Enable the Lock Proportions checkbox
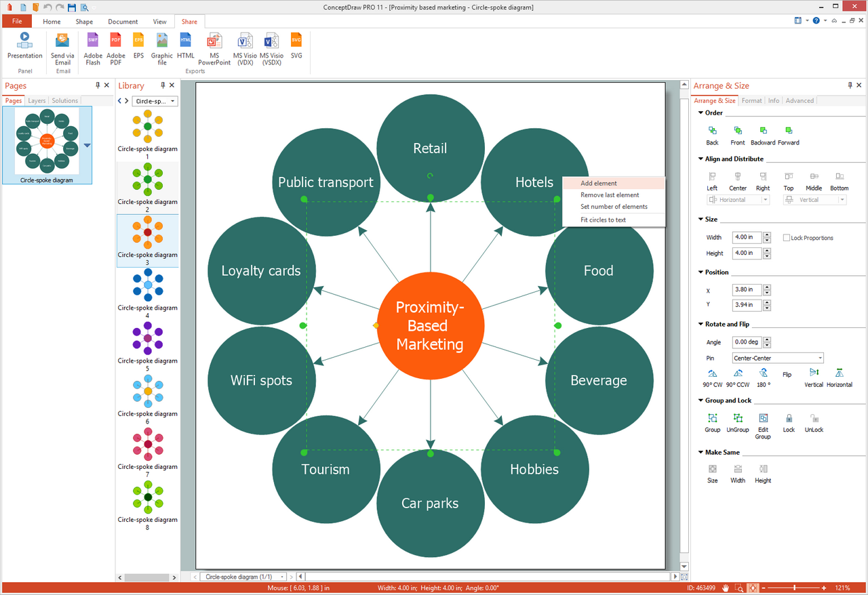The image size is (868, 595). tap(787, 238)
